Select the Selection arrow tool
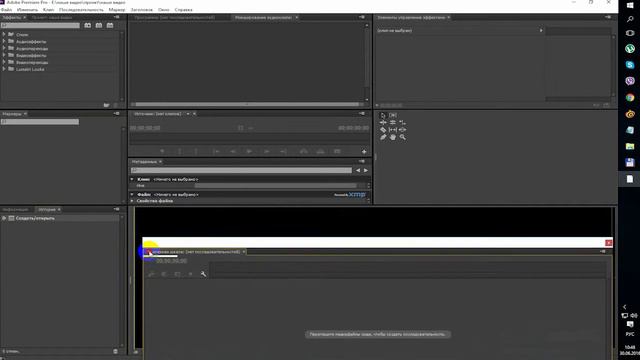The image size is (640, 360). point(383,116)
